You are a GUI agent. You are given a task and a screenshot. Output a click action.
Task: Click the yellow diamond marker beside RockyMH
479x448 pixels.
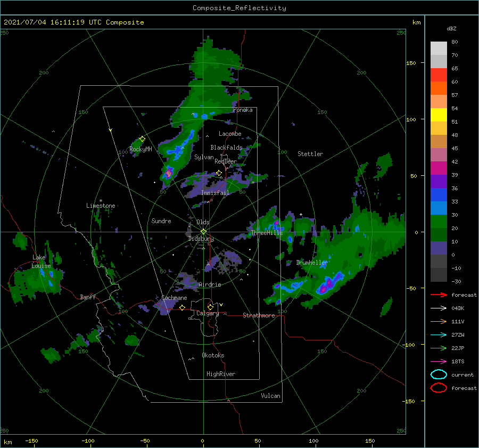click(142, 139)
